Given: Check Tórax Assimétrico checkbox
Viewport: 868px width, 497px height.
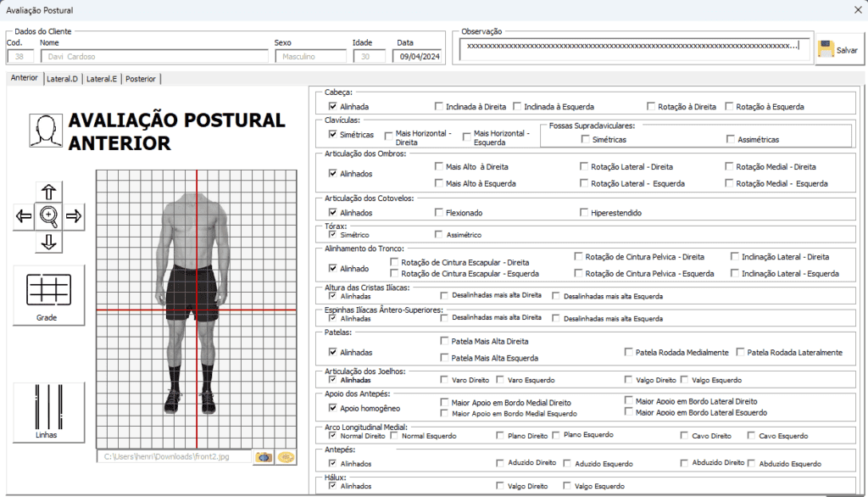Looking at the screenshot, I should (439, 234).
